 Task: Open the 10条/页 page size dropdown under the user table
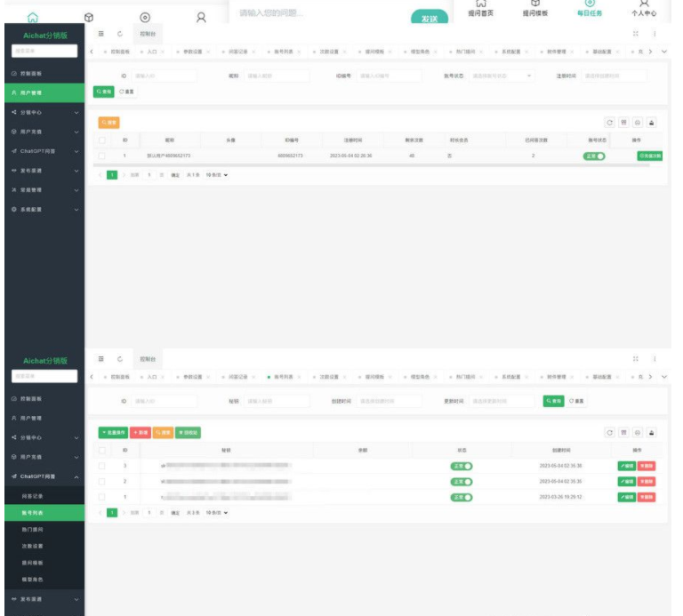point(217,174)
